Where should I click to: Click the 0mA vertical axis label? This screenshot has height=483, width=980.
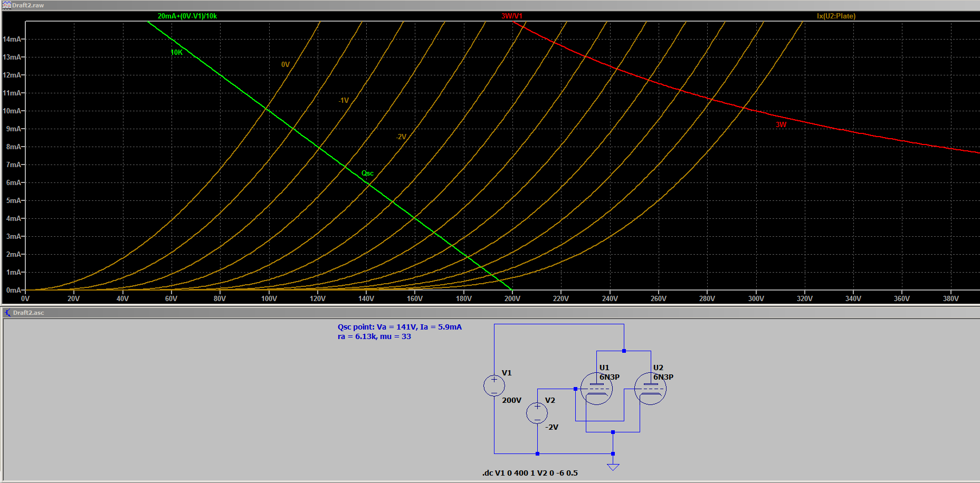(x=14, y=290)
